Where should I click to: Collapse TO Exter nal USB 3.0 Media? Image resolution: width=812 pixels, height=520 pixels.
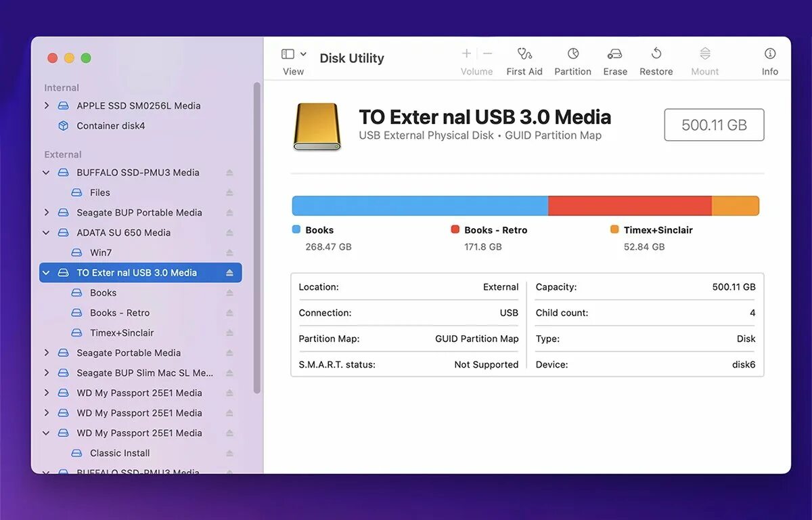[46, 273]
